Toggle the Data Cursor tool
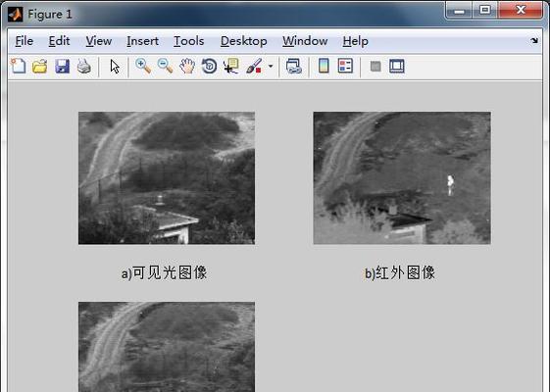The image size is (550, 392). pos(231,66)
